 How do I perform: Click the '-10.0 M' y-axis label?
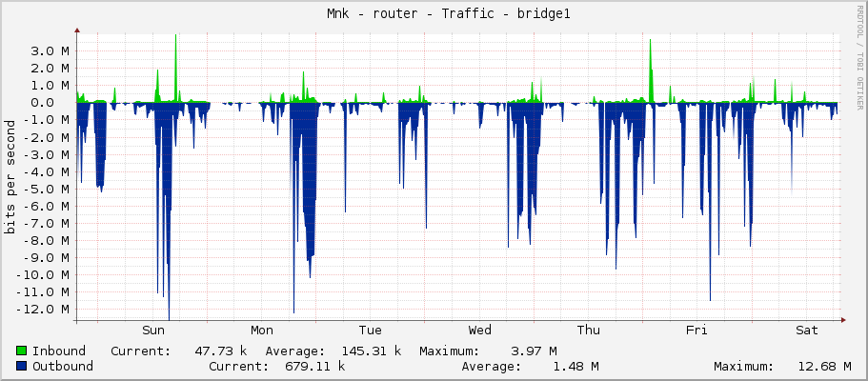[x=42, y=274]
